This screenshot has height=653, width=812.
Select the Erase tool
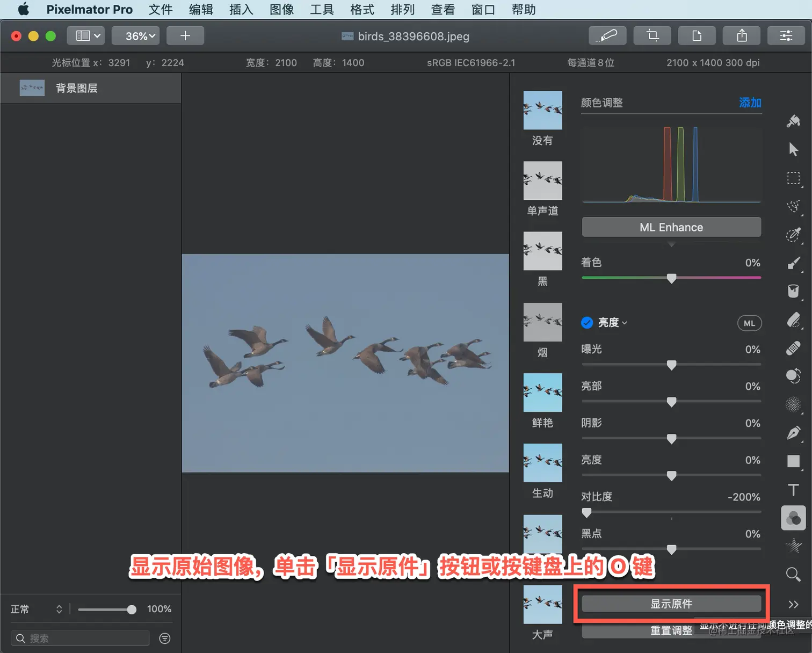793,320
